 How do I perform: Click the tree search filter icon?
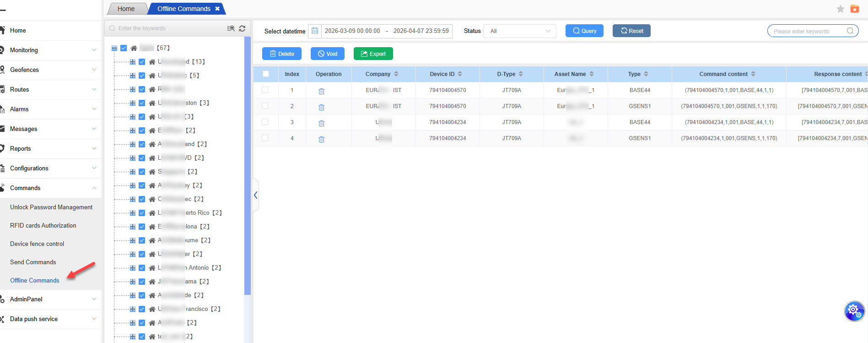[x=231, y=28]
